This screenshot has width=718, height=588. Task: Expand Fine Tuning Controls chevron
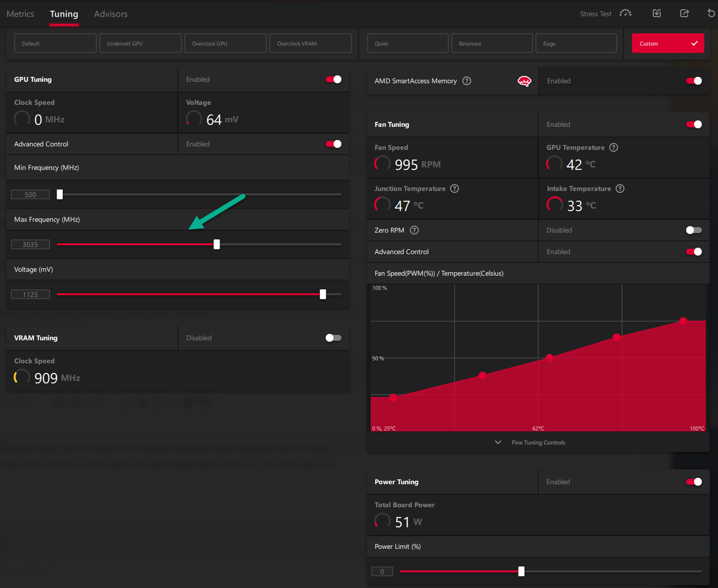[x=498, y=442]
